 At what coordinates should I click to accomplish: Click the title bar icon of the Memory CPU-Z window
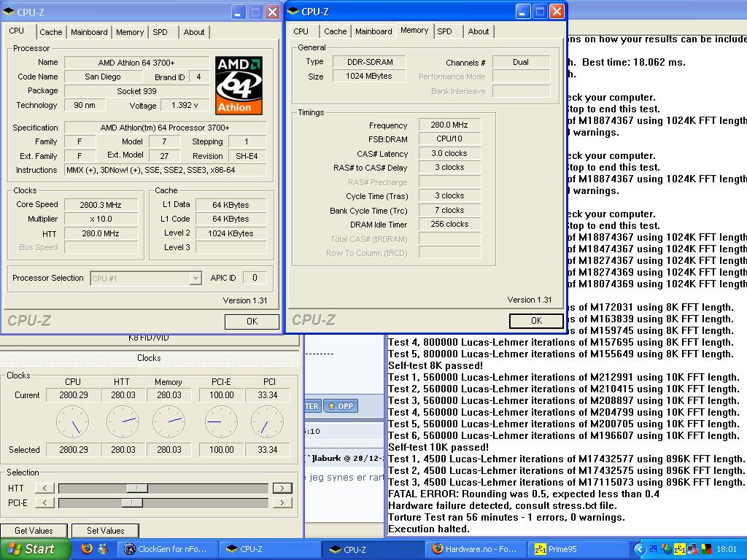pos(293,11)
